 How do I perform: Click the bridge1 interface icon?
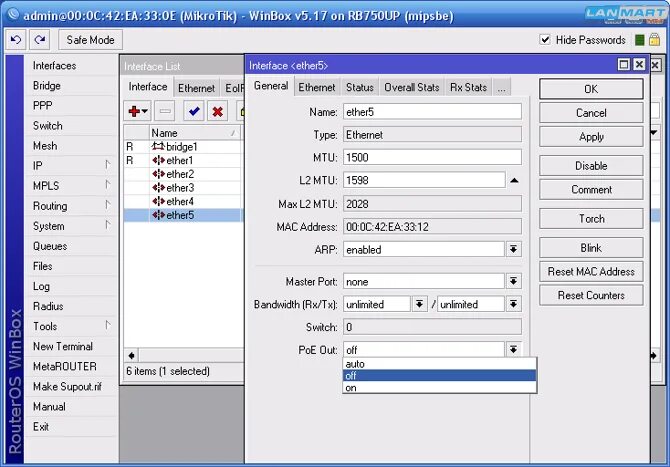coord(158,147)
